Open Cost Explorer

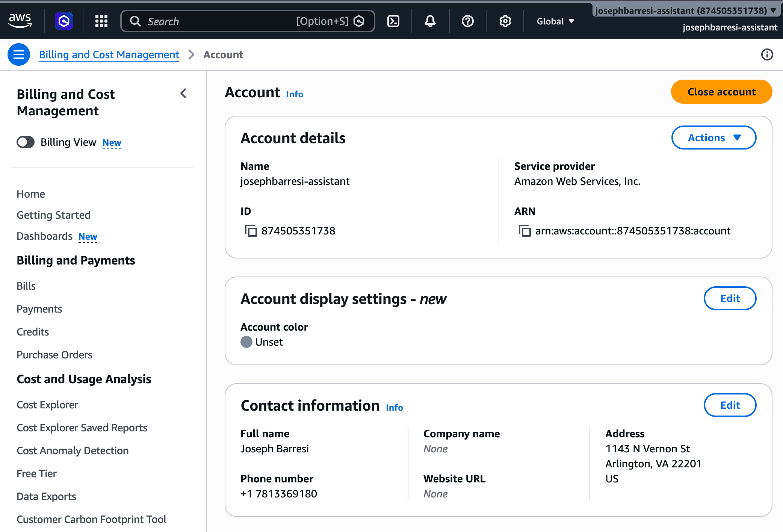[48, 405]
